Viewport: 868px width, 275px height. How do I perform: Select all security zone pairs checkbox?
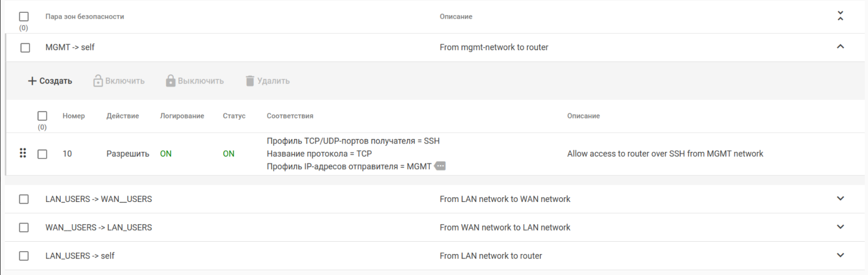click(24, 17)
